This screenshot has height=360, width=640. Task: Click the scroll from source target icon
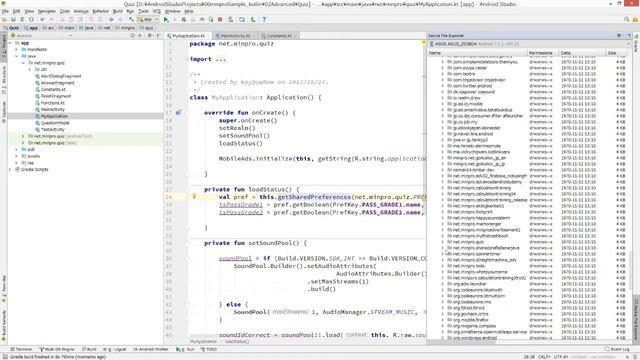tap(132, 36)
